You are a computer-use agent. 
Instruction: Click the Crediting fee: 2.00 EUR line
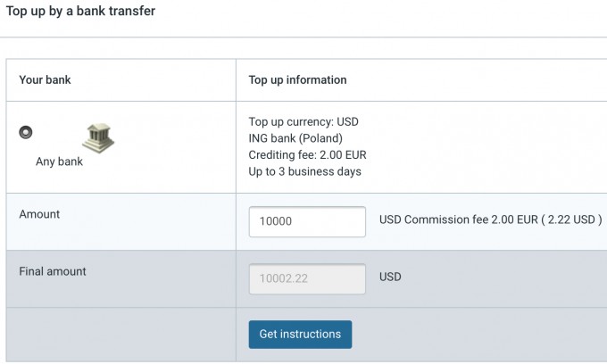click(x=307, y=155)
